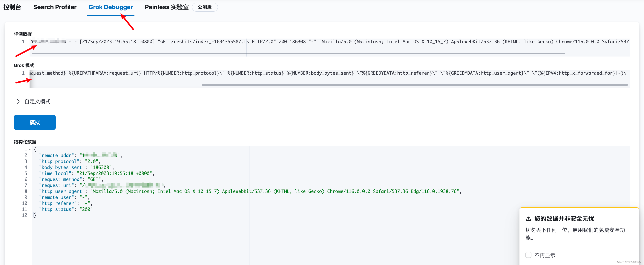Image resolution: width=644 pixels, height=265 pixels.
Task: Click the 您的数据并非安全无忧 notice title
Action: (x=564, y=218)
